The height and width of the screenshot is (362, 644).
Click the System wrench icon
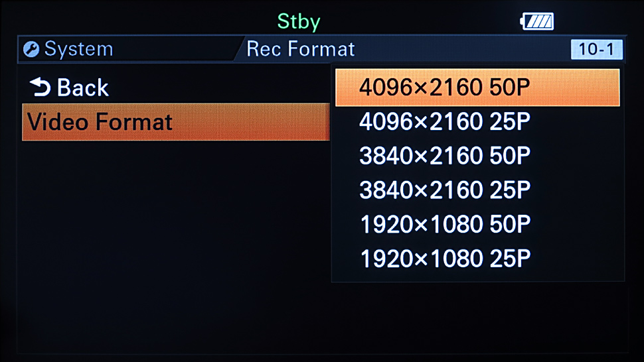coord(31,49)
